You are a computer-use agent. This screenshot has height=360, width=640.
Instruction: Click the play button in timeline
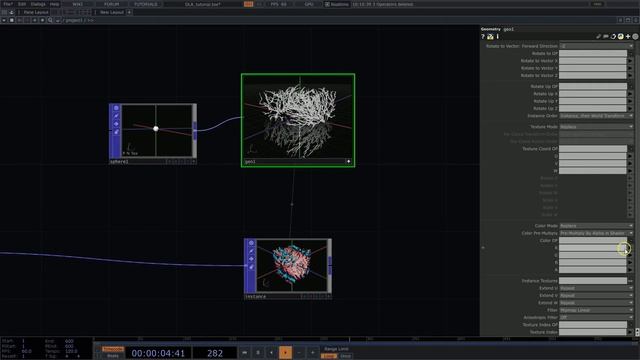(x=285, y=353)
